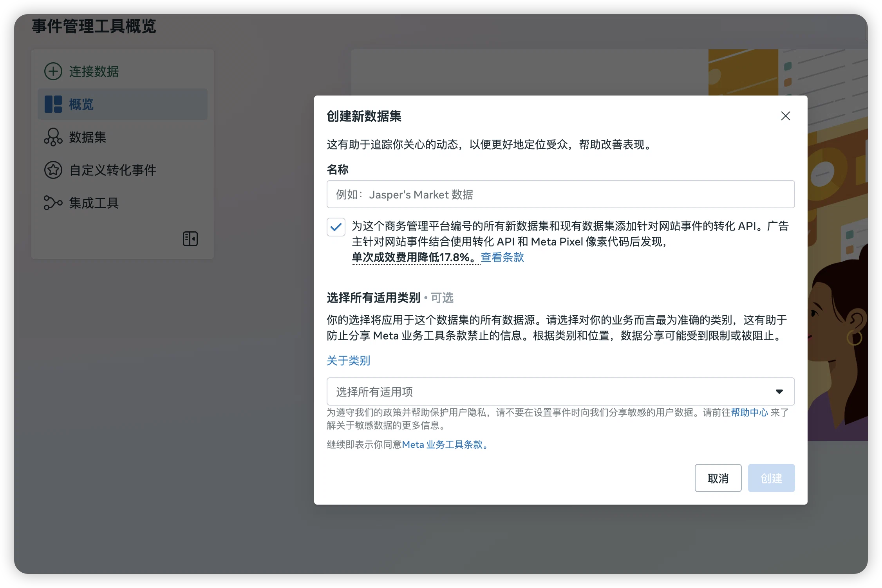Close the 创建新数据集 dialog
882x588 pixels.
[x=785, y=116]
